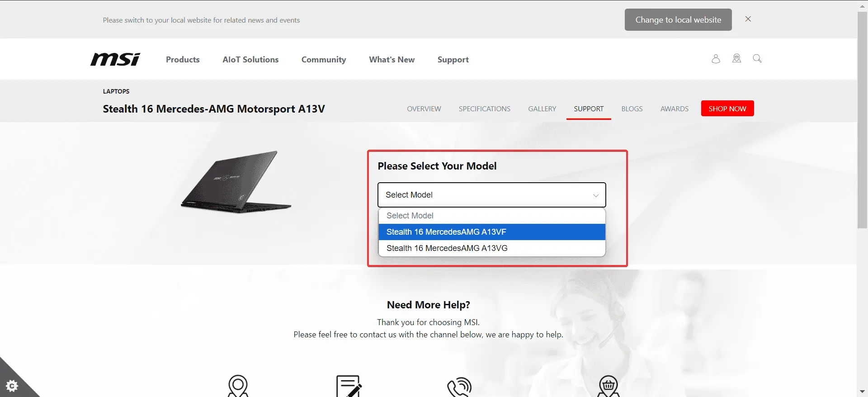Click the page vertical scrollbar thumb

point(863,120)
